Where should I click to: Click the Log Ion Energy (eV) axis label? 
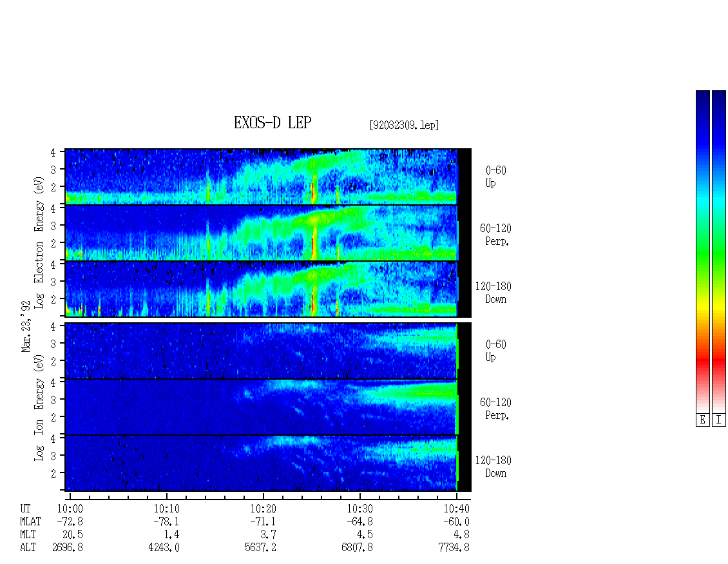tap(39, 408)
